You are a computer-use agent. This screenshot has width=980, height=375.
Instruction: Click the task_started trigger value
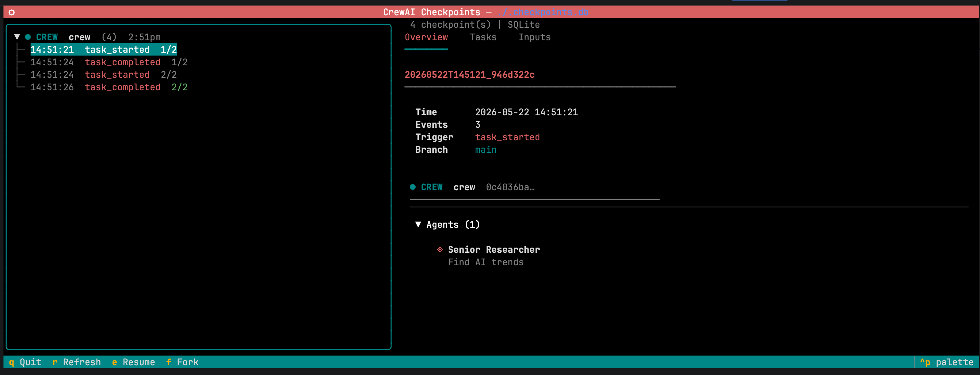tap(507, 137)
